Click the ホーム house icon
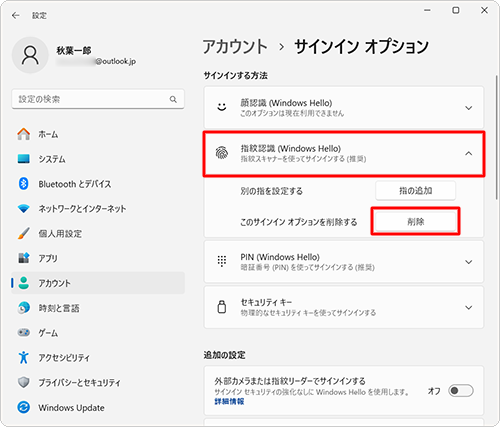500x427 pixels. tap(24, 134)
